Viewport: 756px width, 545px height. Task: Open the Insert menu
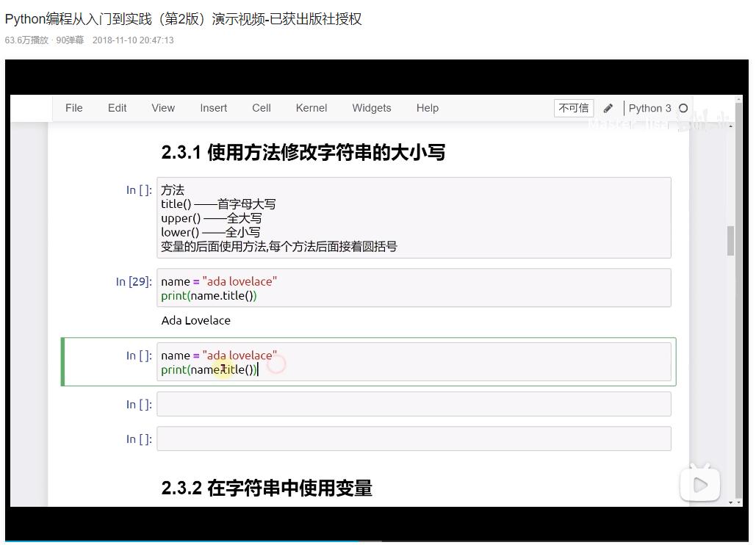tap(213, 108)
